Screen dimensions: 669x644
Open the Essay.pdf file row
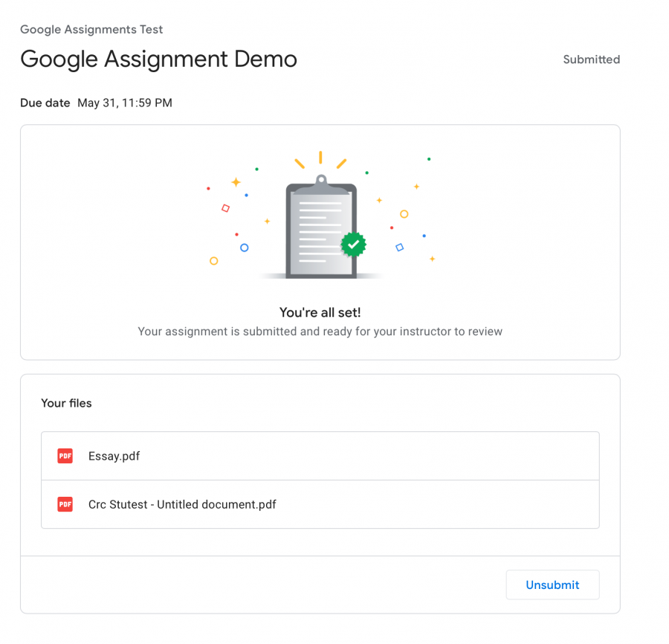(320, 456)
